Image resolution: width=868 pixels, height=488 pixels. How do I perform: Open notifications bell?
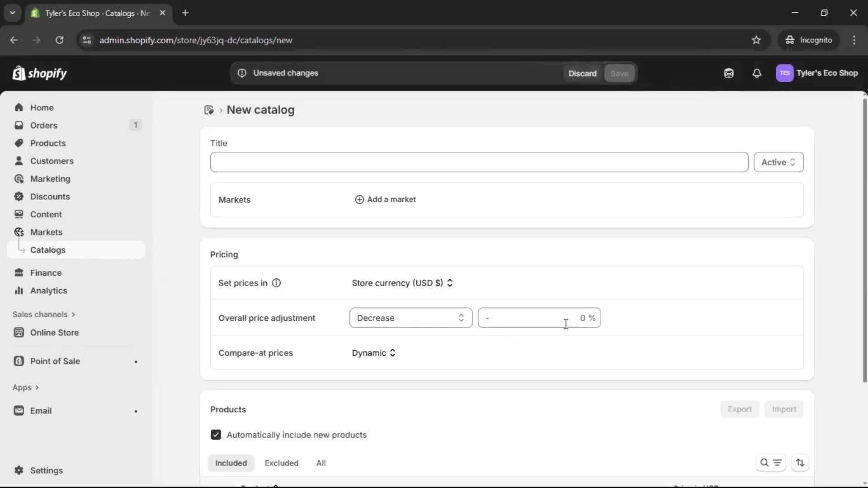click(x=757, y=73)
